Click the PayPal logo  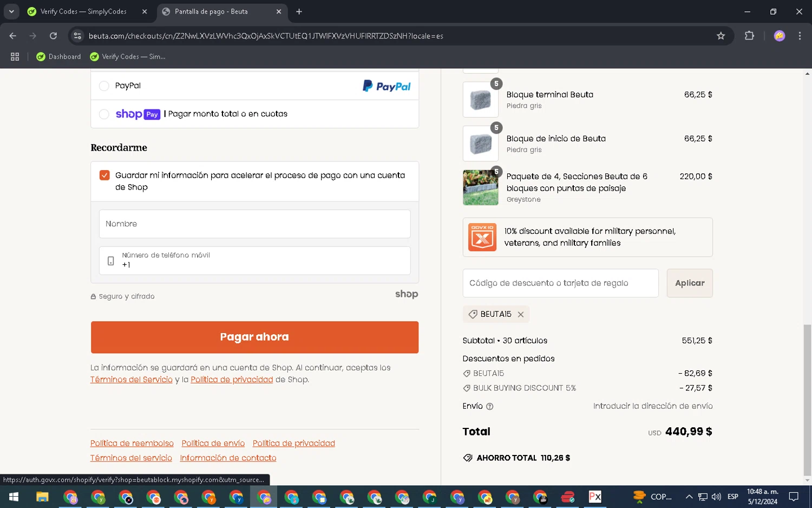(387, 86)
